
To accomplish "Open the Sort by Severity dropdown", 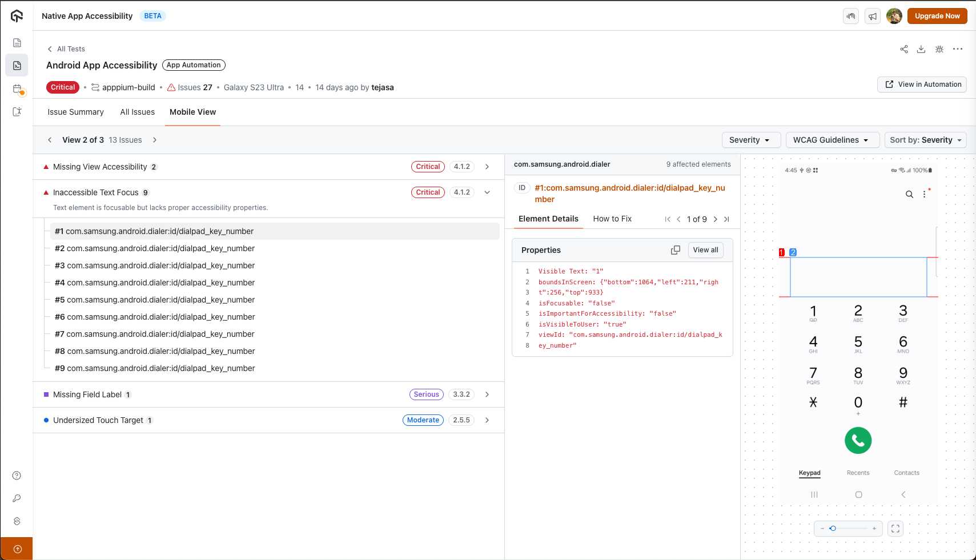I will click(925, 140).
